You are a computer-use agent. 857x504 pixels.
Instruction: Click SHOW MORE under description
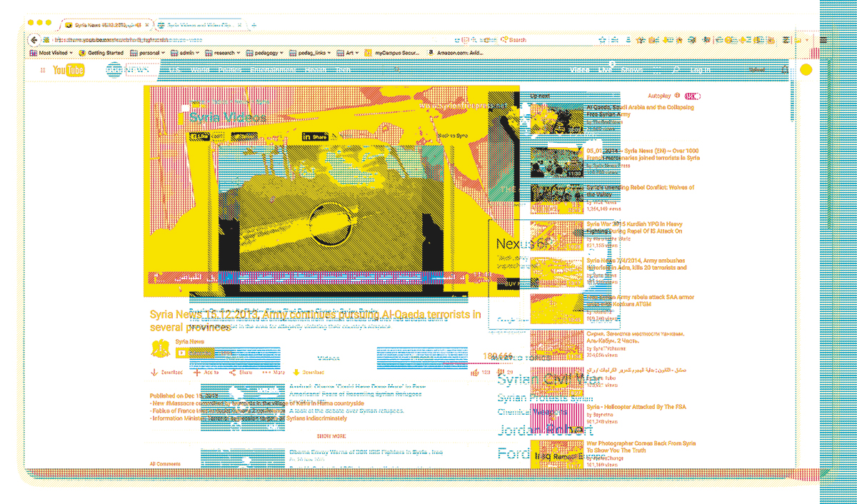coord(331,435)
